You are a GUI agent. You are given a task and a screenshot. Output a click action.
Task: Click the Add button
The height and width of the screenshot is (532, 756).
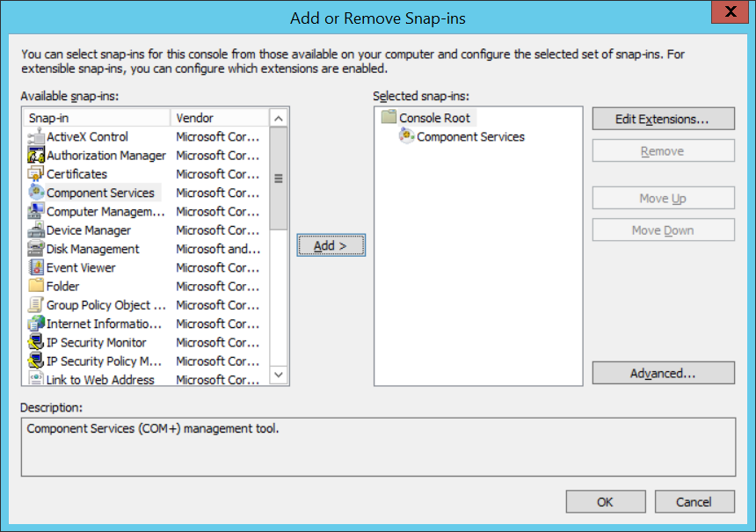tap(331, 245)
